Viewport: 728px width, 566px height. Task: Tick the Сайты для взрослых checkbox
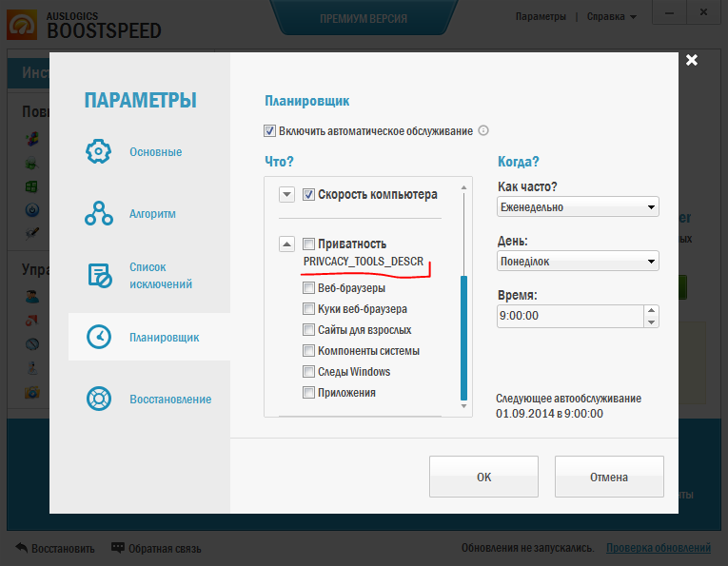point(308,330)
